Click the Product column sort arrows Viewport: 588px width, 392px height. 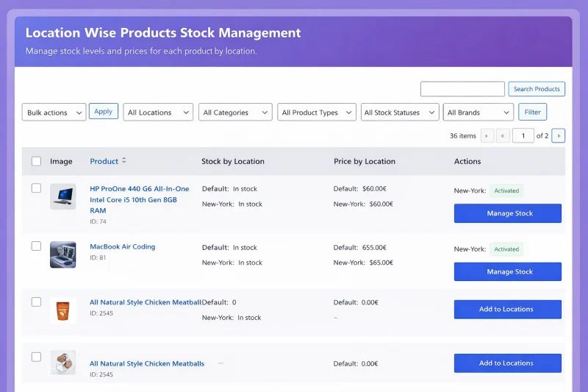pyautogui.click(x=123, y=160)
